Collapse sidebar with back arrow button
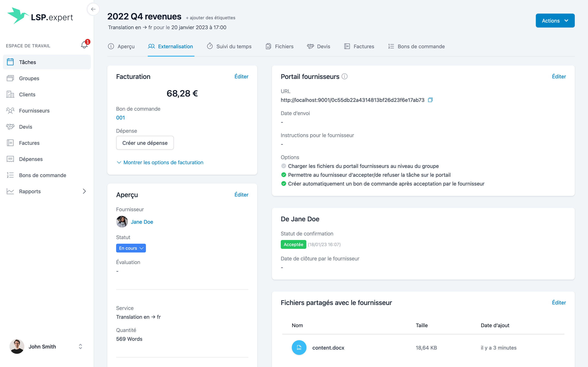The height and width of the screenshot is (367, 588). 93,10
